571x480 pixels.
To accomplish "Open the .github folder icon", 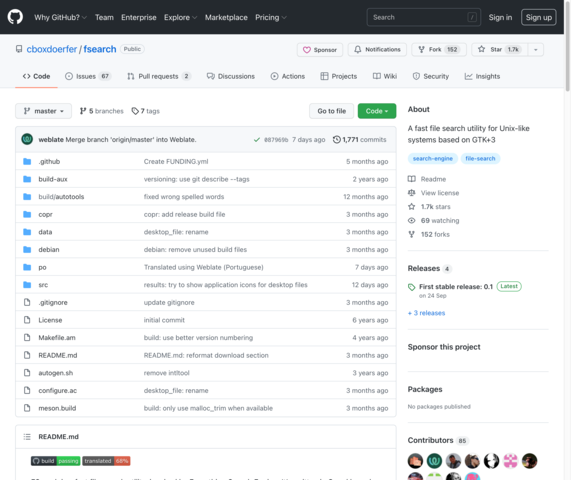I will pyautogui.click(x=27, y=161).
